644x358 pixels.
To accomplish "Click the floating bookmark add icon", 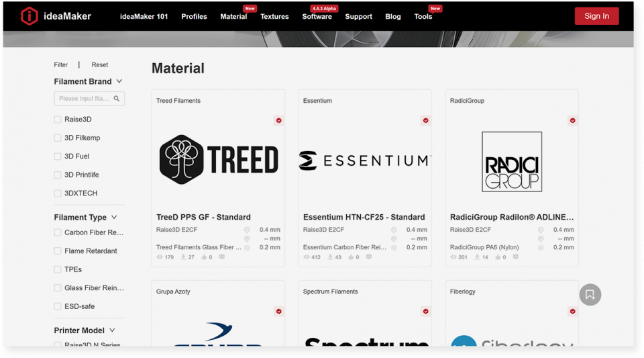I will pyautogui.click(x=590, y=294).
